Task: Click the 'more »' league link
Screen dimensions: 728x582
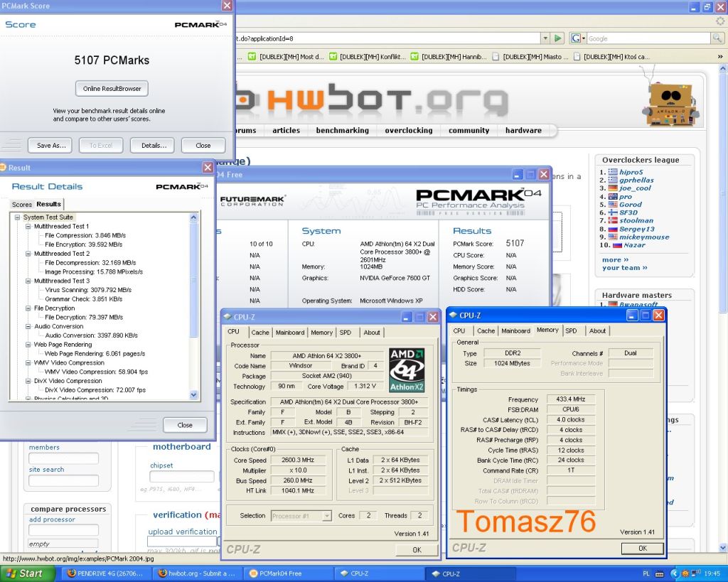Action: click(615, 260)
